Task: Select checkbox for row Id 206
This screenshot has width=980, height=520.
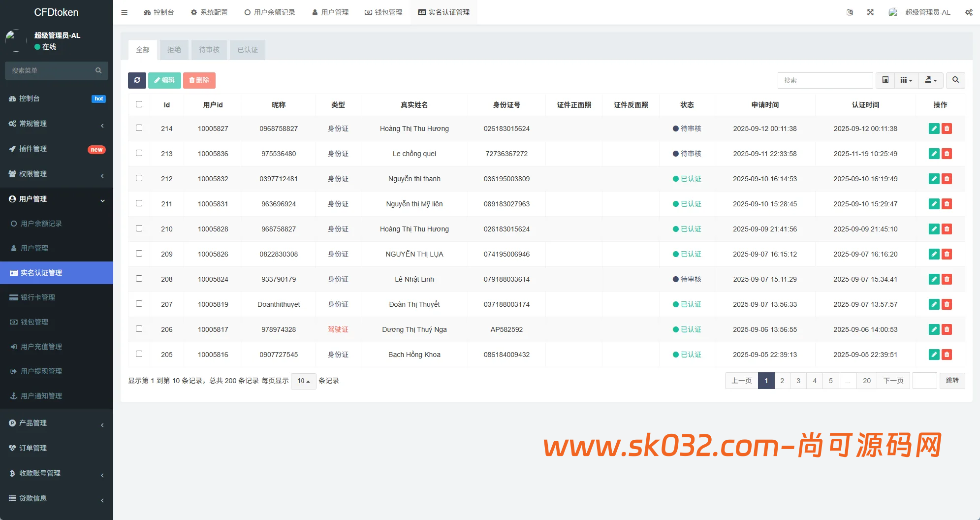Action: point(139,329)
